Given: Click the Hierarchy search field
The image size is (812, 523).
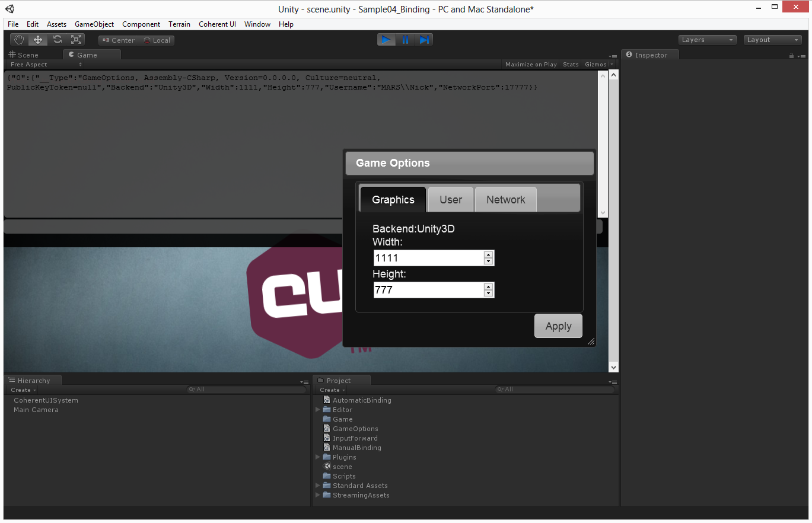Looking at the screenshot, I should (247, 390).
